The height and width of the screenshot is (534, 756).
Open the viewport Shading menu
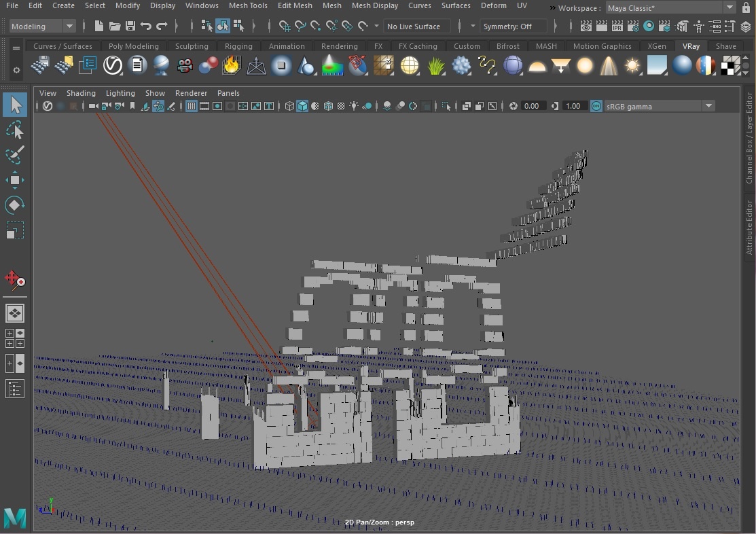(81, 93)
